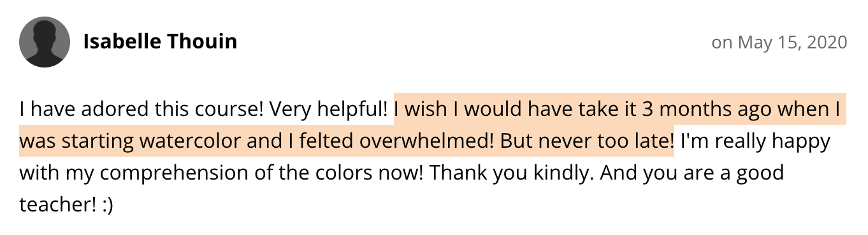868x235 pixels.
Task: Select the highlighted phrase 'But never too late!'
Action: [587, 141]
